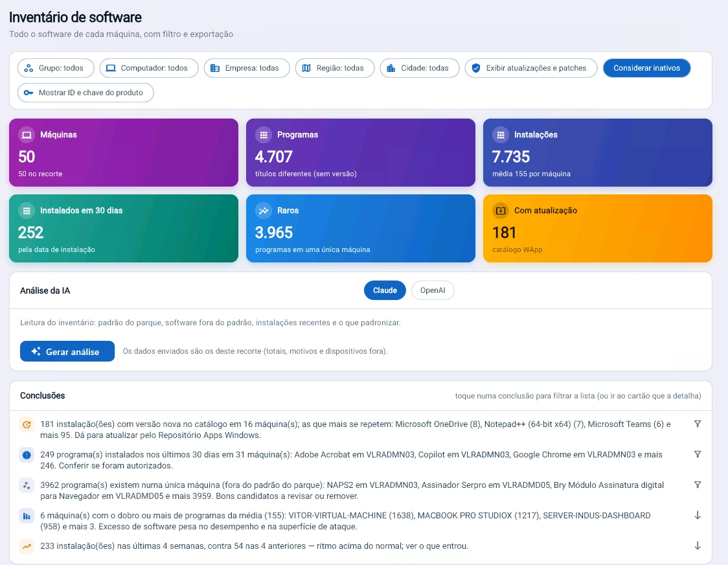Toggle Exibir atualizações e patches
The image size is (728, 565).
(x=530, y=68)
